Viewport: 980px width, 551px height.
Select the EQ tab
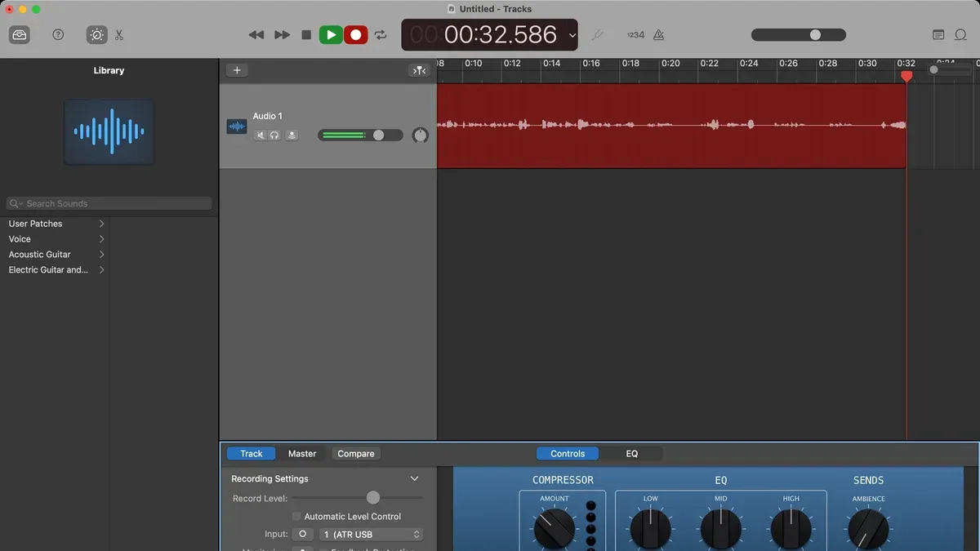[x=632, y=454]
